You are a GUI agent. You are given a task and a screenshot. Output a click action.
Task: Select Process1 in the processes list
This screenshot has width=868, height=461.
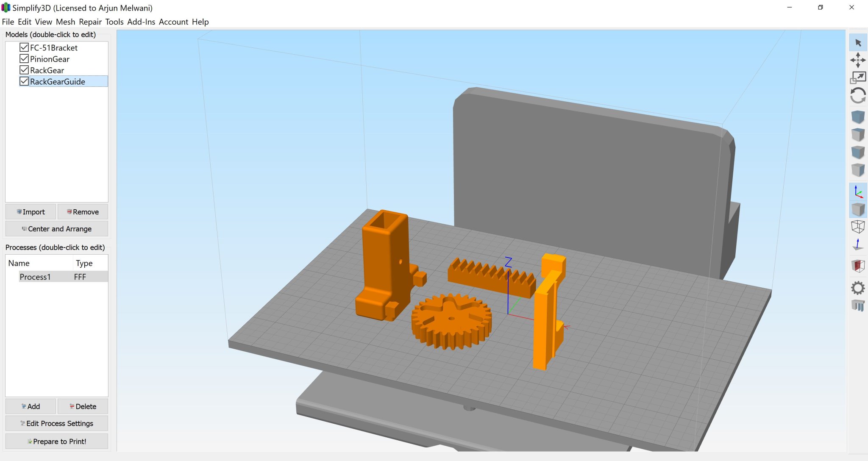(x=35, y=277)
